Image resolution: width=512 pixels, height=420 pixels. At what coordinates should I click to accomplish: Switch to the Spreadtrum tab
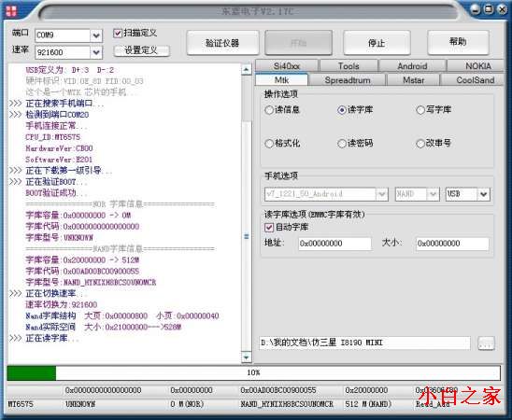348,80
